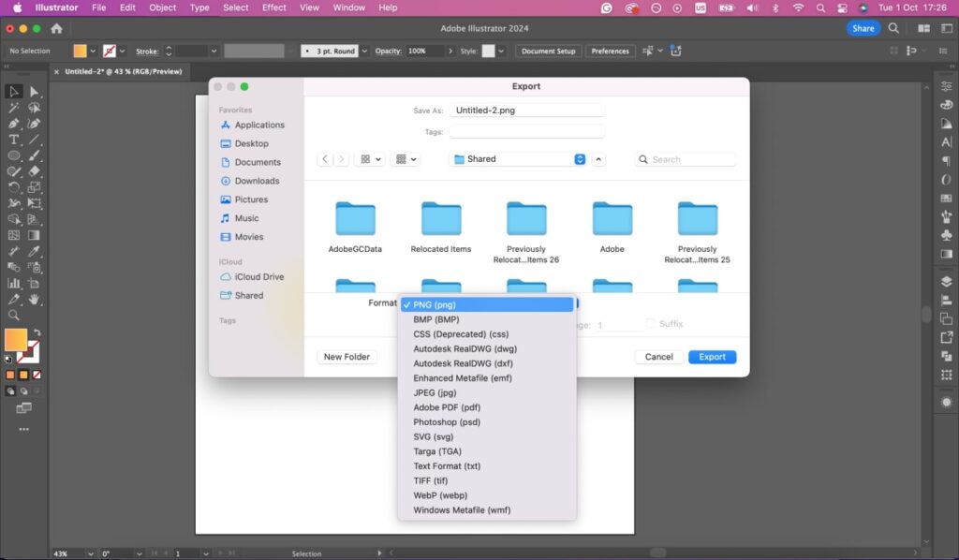This screenshot has width=959, height=560.
Task: Open the Layers panel icon
Action: [x=946, y=281]
